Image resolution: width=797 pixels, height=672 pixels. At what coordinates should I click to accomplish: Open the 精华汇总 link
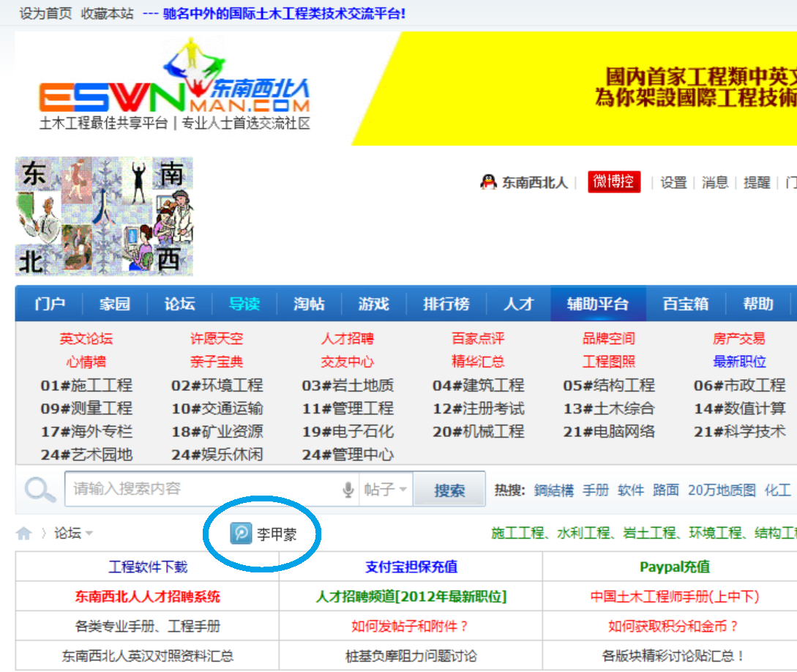[x=479, y=362]
